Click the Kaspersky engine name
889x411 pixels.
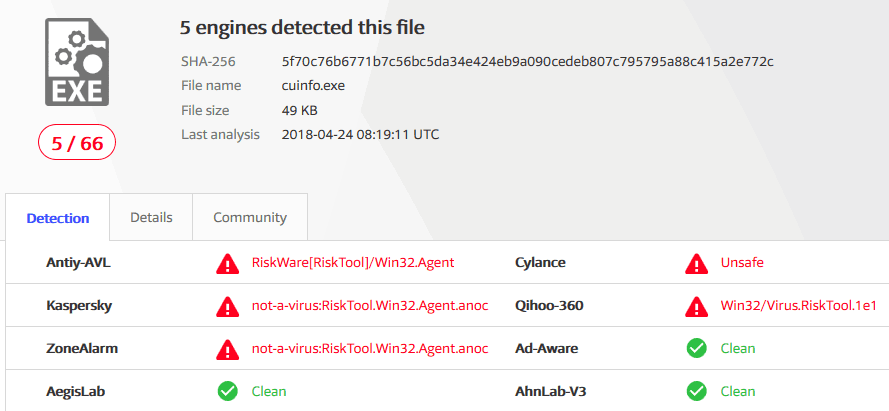(x=79, y=306)
